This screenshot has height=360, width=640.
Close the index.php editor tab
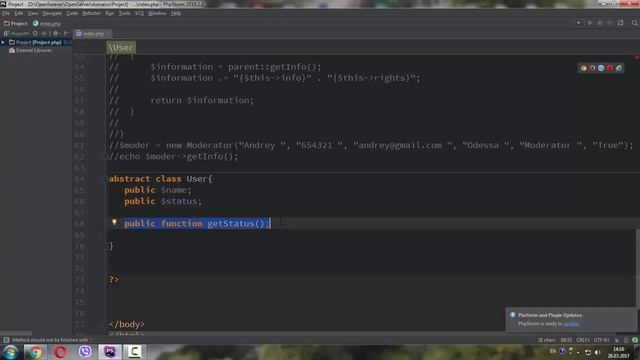point(108,33)
